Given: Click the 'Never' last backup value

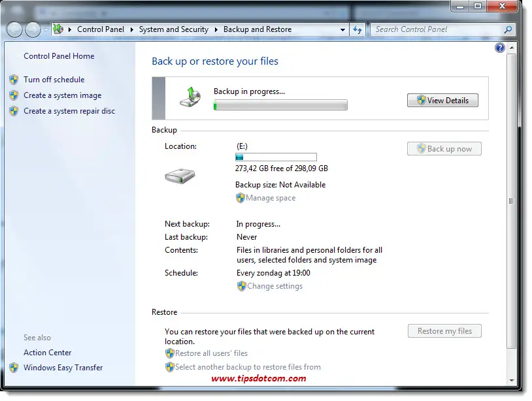Looking at the screenshot, I should pos(246,237).
